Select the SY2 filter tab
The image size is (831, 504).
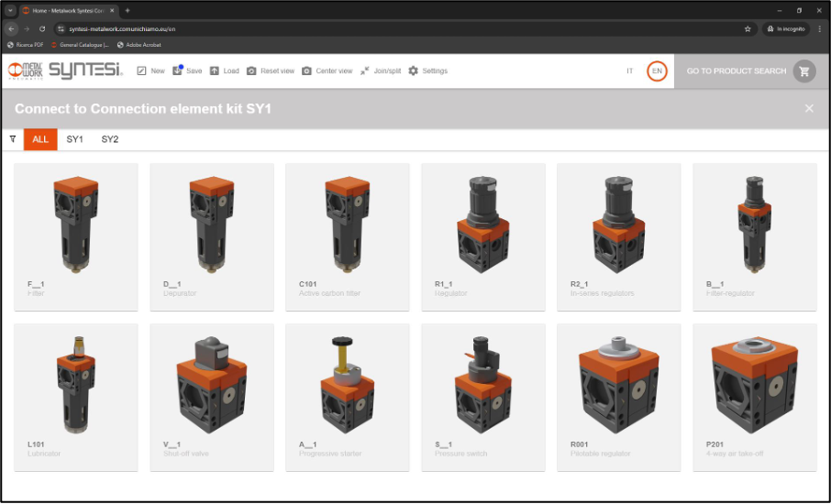coord(110,139)
